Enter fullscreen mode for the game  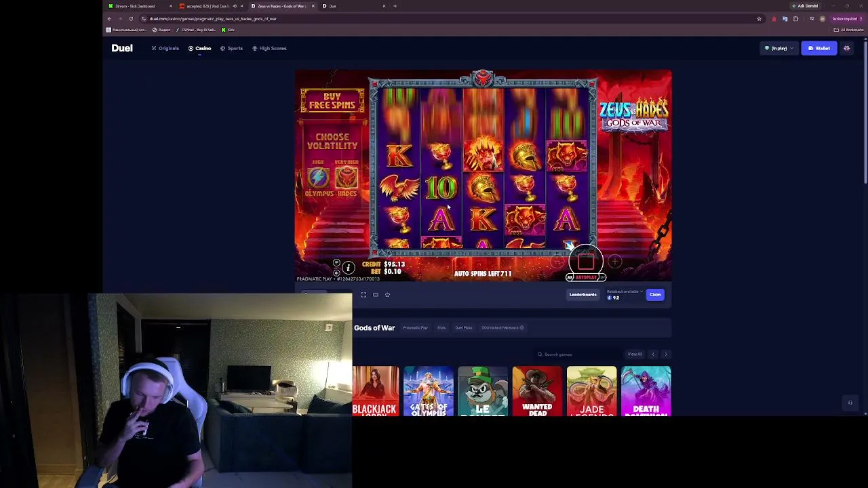click(x=363, y=295)
